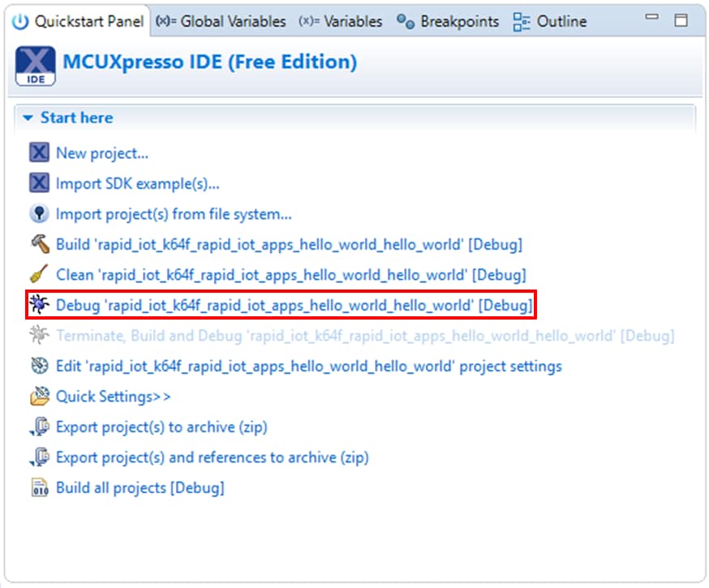Open the New project... link
The height and width of the screenshot is (588, 709).
102,153
